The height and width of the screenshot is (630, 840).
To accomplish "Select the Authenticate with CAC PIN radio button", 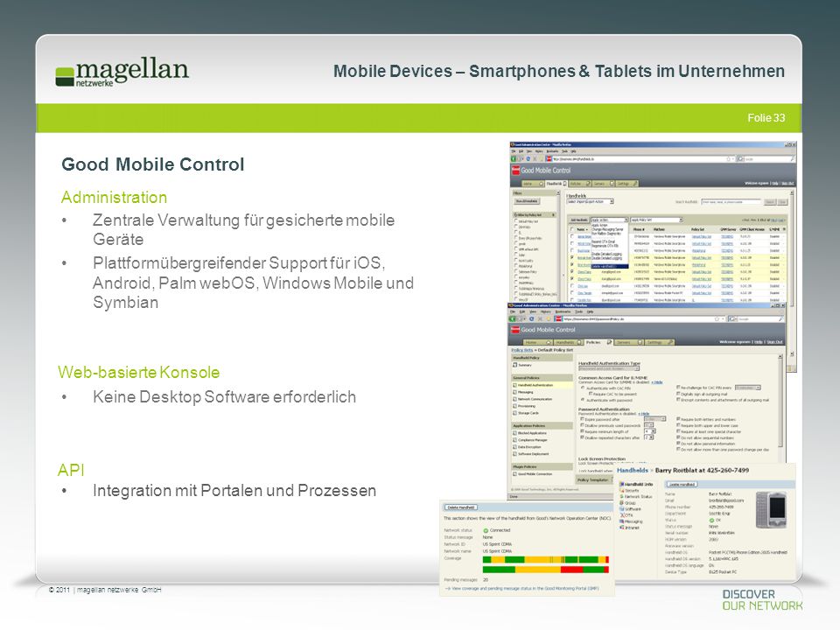I will 583,388.
